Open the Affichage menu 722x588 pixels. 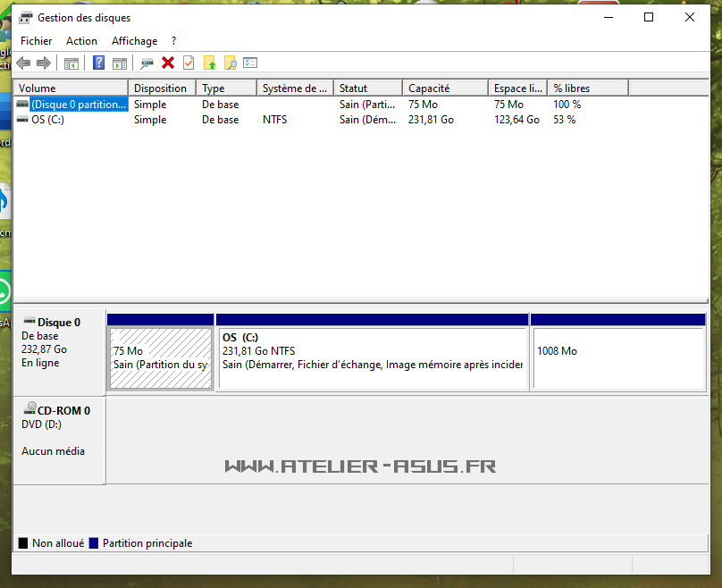click(x=134, y=41)
